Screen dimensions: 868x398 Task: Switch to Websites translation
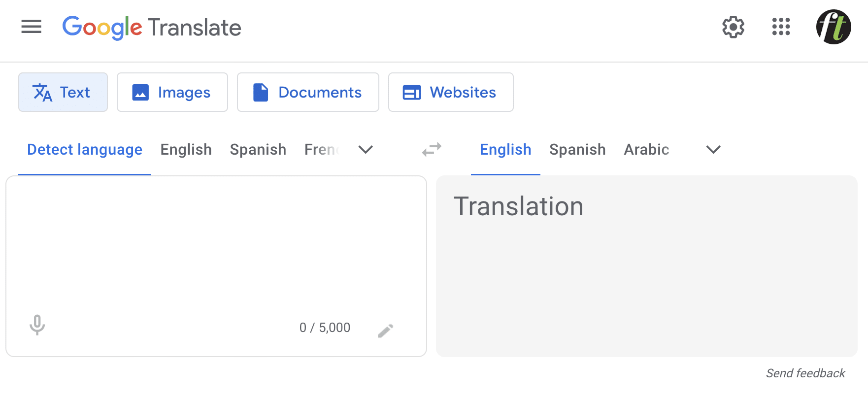[451, 92]
